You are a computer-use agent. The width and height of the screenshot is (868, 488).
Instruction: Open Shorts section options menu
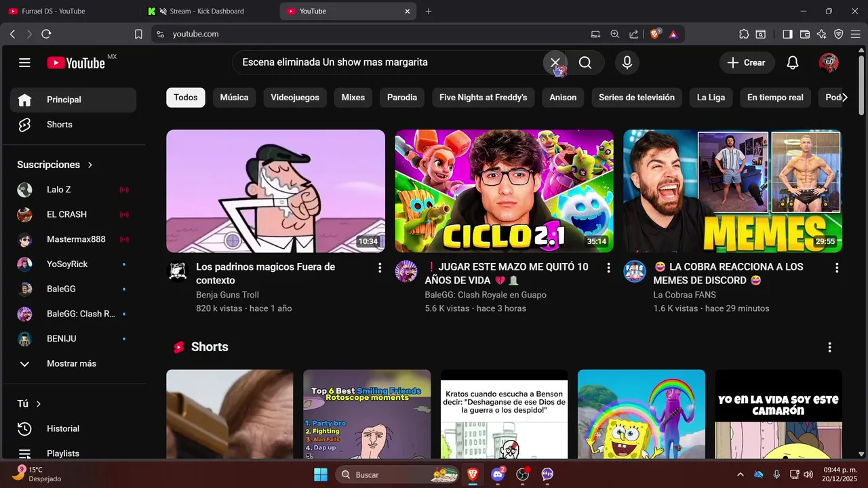(x=829, y=347)
